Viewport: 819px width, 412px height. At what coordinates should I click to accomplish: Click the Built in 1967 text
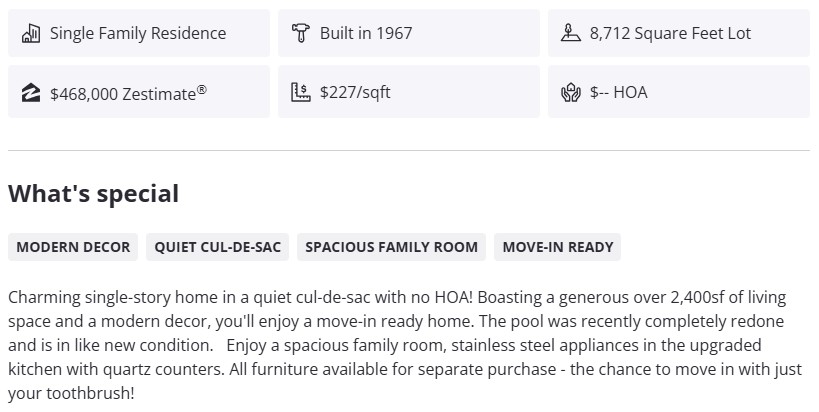coord(366,34)
